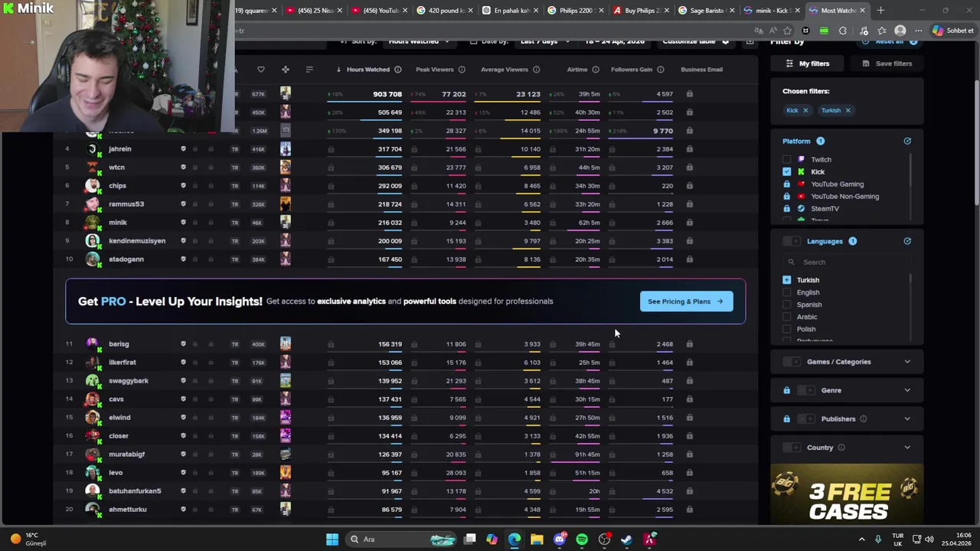Remove the Turkish chosen filter chip
The height and width of the screenshot is (551, 980).
coord(848,110)
